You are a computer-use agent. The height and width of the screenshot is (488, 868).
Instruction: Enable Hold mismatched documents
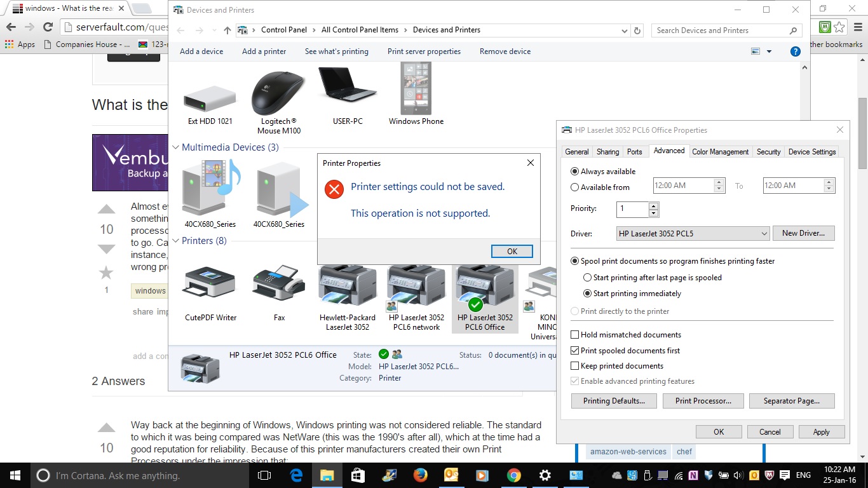(575, 335)
